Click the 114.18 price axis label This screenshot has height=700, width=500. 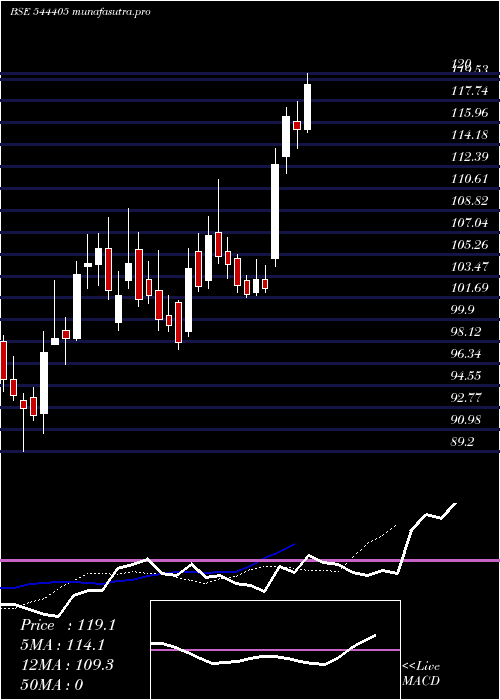470,135
